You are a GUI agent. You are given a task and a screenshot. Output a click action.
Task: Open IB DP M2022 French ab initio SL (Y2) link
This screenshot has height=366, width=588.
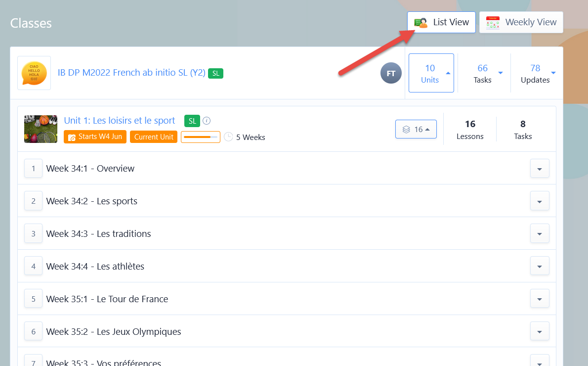tap(131, 72)
